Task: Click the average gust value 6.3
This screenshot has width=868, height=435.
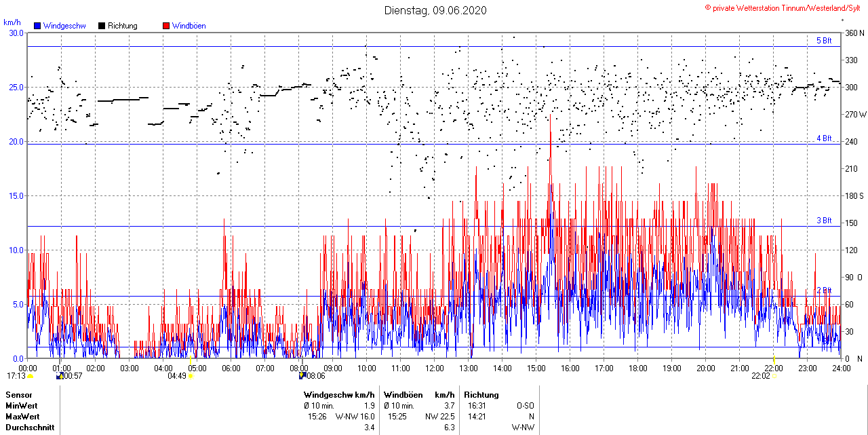Action: tap(449, 428)
